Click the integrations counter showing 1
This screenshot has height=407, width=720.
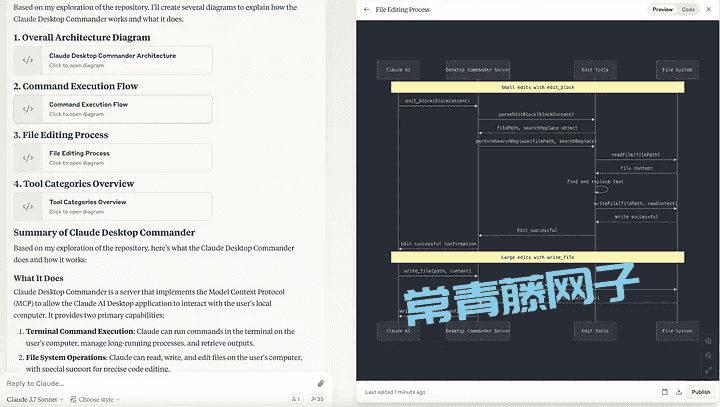(x=296, y=399)
